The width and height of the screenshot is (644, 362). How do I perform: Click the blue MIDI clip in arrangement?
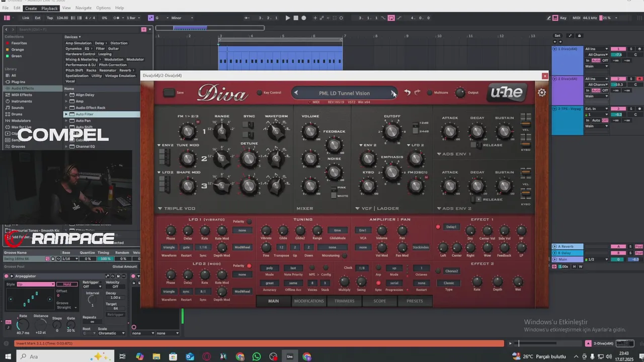coord(280,58)
